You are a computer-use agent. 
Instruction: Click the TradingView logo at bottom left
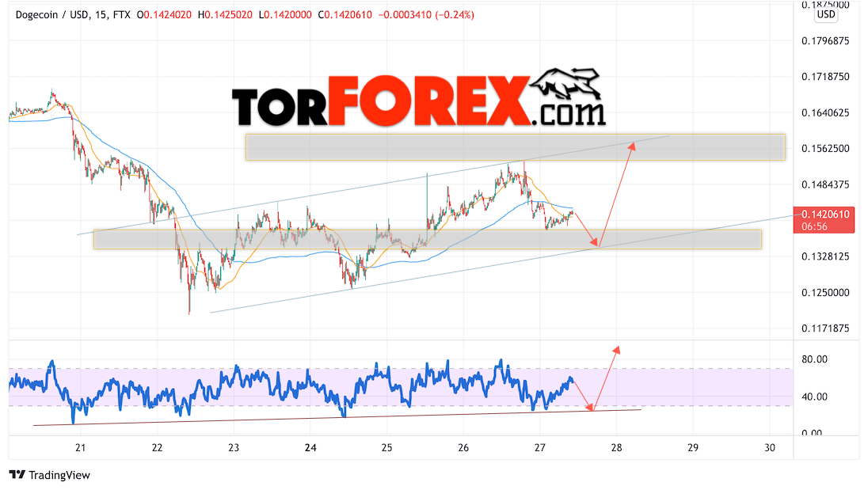coord(49,474)
